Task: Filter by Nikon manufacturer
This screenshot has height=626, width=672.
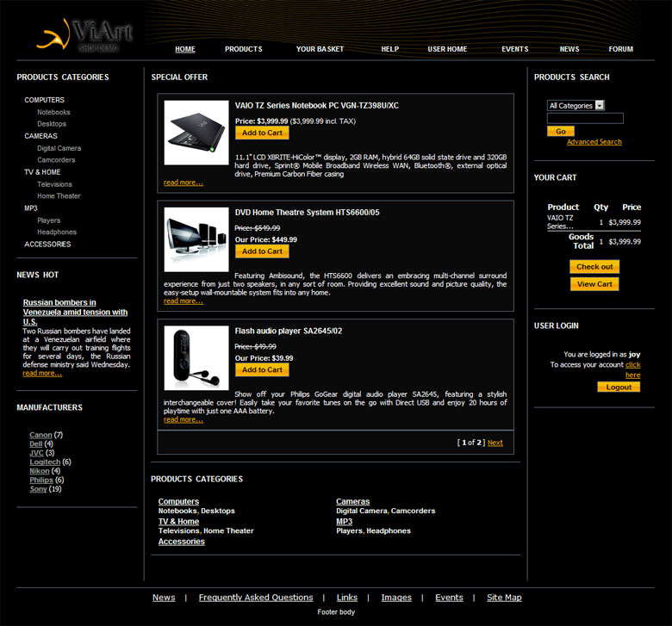Action: point(40,471)
